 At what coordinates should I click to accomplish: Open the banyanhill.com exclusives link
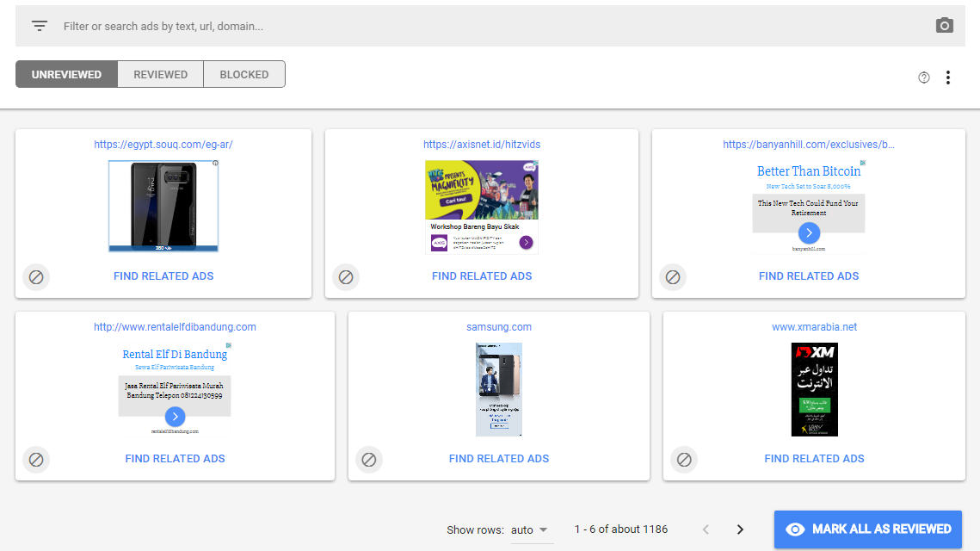809,144
